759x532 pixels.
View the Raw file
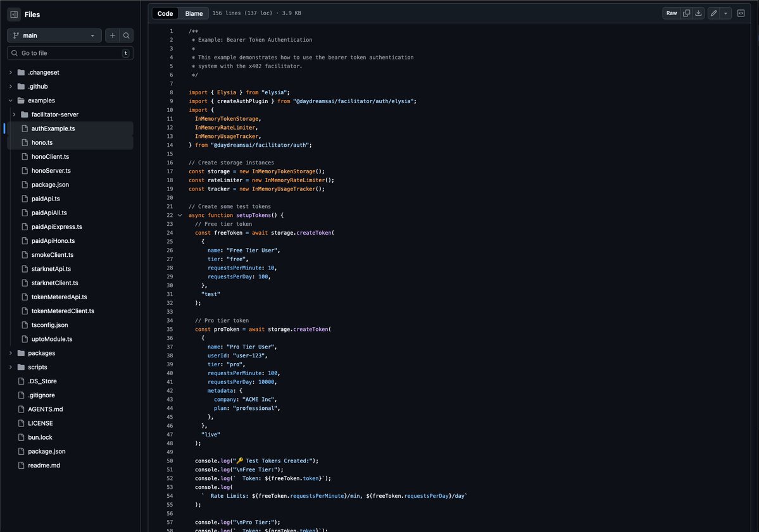pos(672,13)
